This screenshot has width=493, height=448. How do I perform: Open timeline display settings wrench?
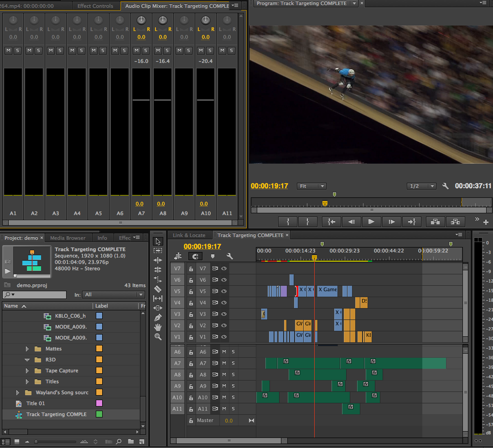coord(230,257)
